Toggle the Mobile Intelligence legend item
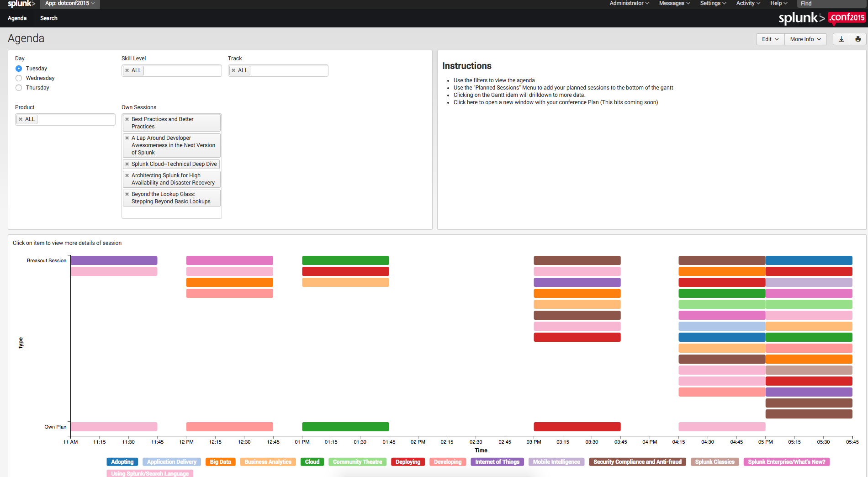868x477 pixels. [x=556, y=462]
